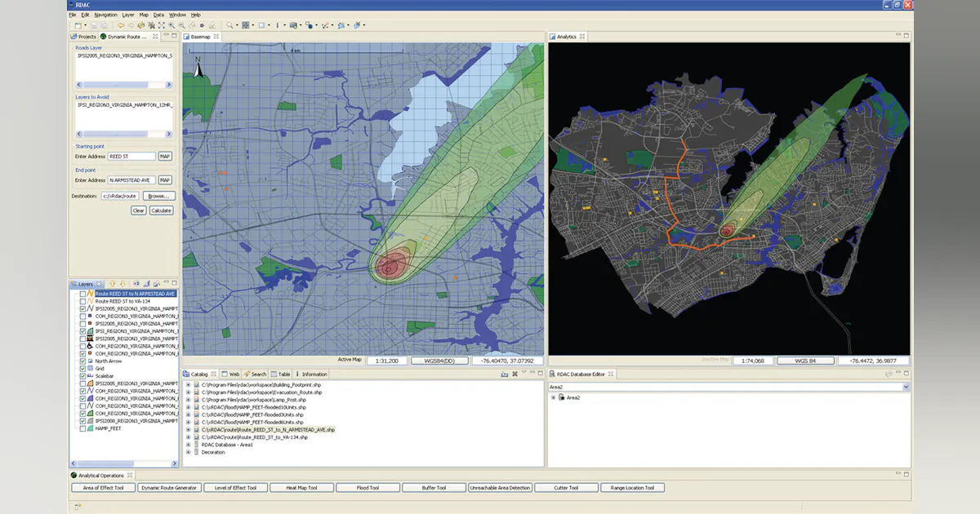
Task: Click the N ARMISTEAD AVE end address field
Action: pos(131,180)
